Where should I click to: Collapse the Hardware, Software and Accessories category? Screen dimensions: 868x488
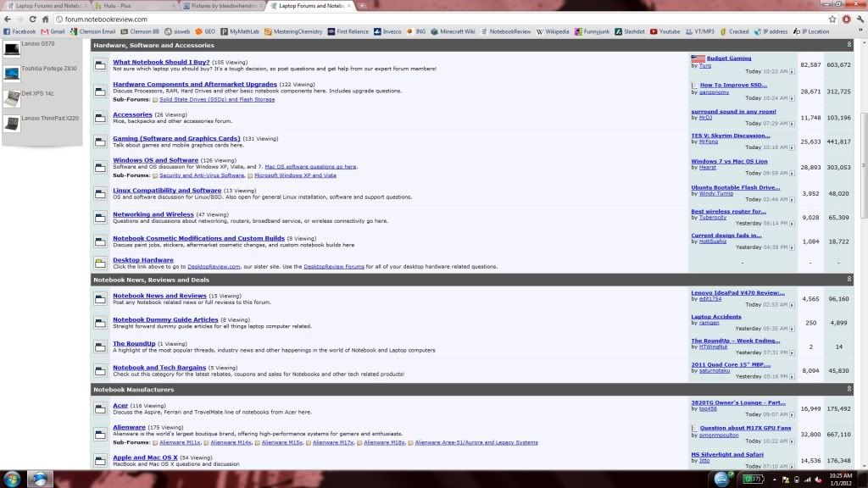[849, 45]
